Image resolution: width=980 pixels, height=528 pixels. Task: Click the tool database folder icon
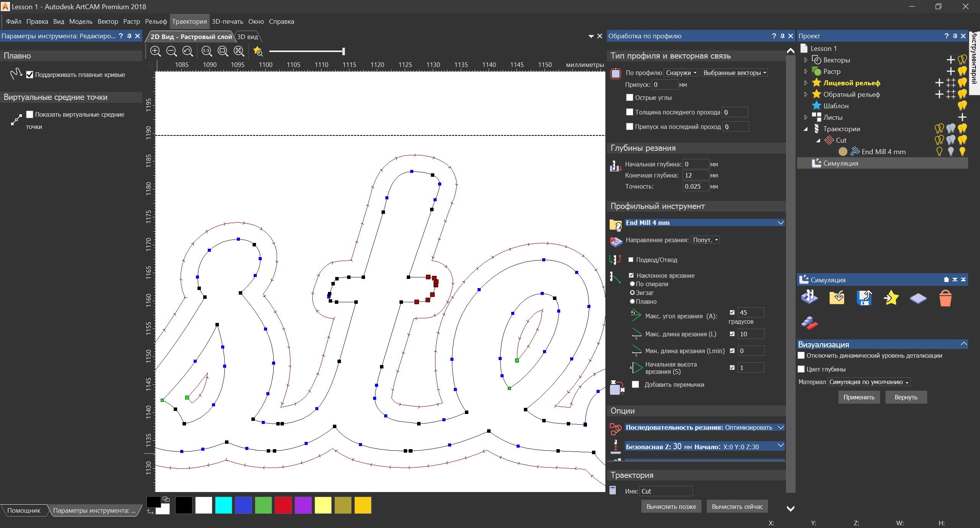[x=615, y=225]
